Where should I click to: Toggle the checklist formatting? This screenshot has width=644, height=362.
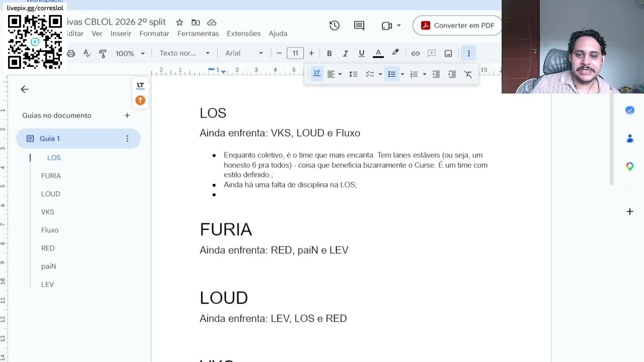pyautogui.click(x=370, y=74)
